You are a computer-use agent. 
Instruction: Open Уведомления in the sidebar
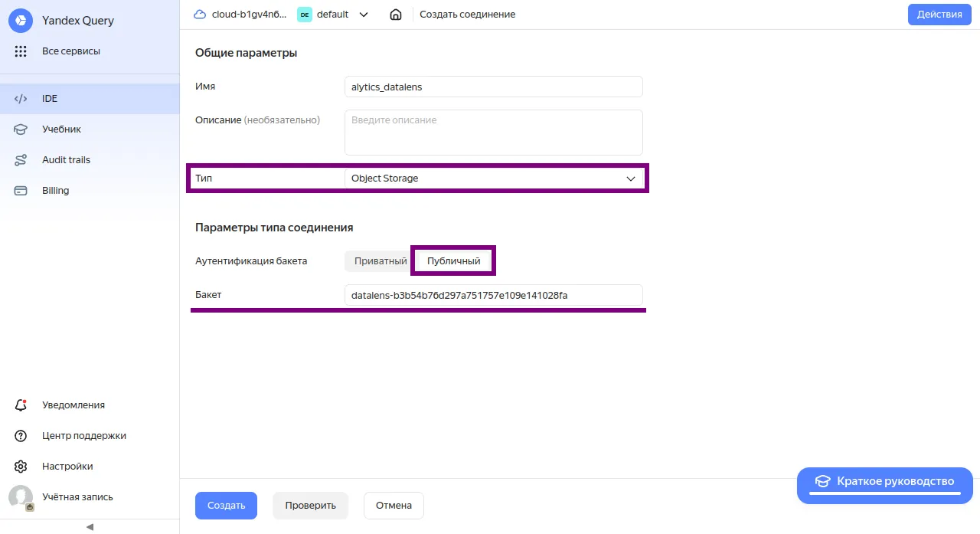pos(90,405)
